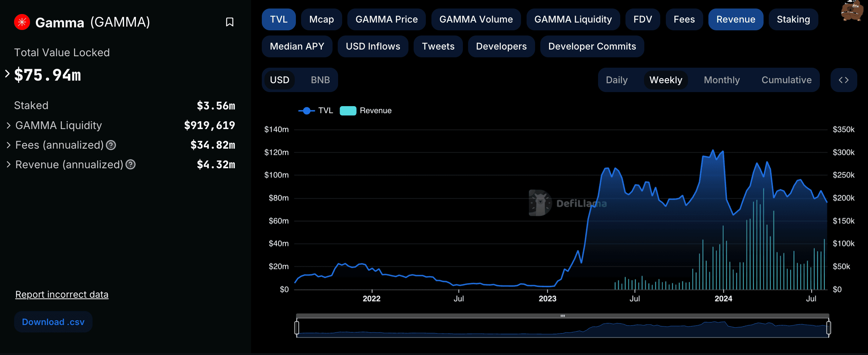Toggle the Developers chart metric
This screenshot has width=868, height=355.
[501, 46]
